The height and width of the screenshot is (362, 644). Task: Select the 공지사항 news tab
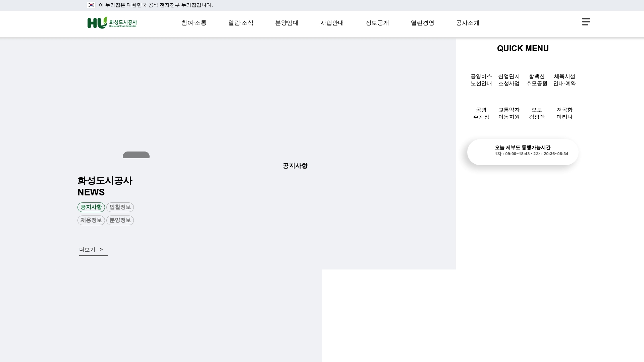tap(91, 207)
